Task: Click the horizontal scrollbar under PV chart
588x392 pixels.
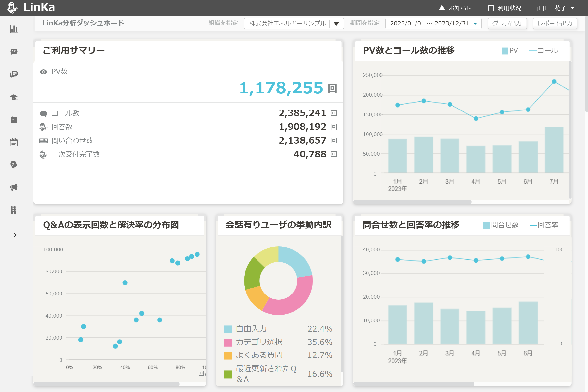Action: [x=413, y=201]
